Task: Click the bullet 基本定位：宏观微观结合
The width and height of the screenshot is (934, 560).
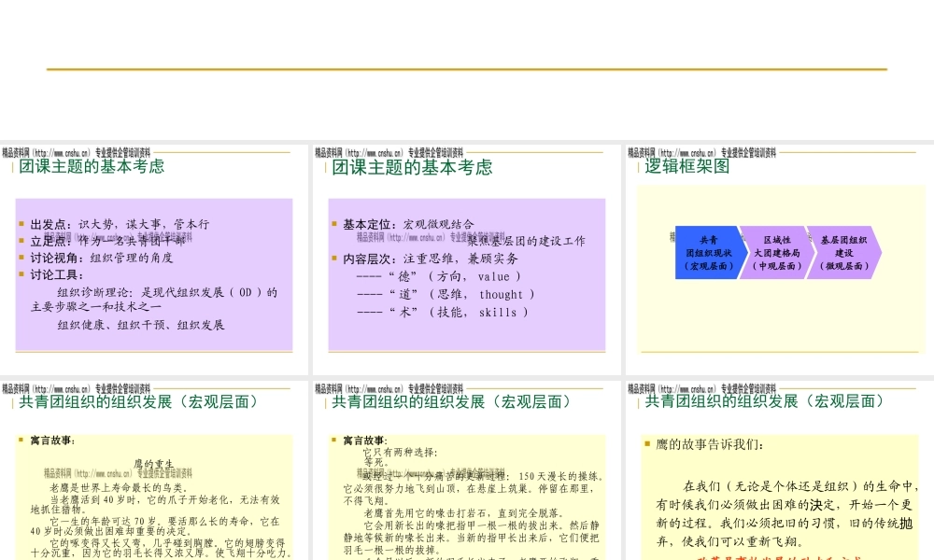Action: point(409,224)
